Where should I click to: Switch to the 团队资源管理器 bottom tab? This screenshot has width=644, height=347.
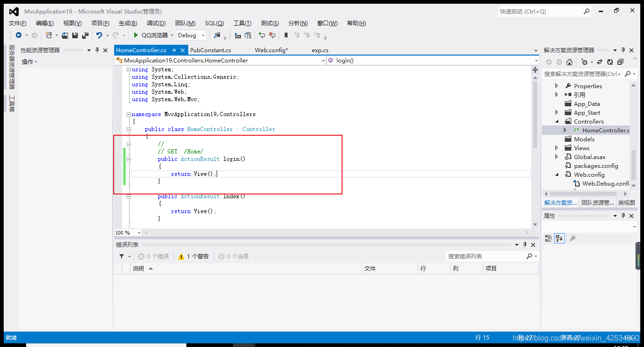[x=597, y=202]
